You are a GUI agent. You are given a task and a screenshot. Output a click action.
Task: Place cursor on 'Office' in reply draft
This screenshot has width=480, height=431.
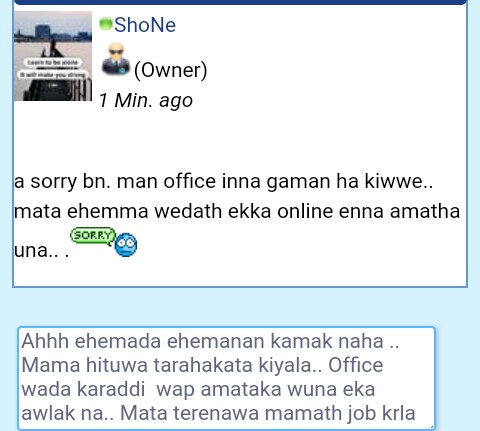(356, 365)
